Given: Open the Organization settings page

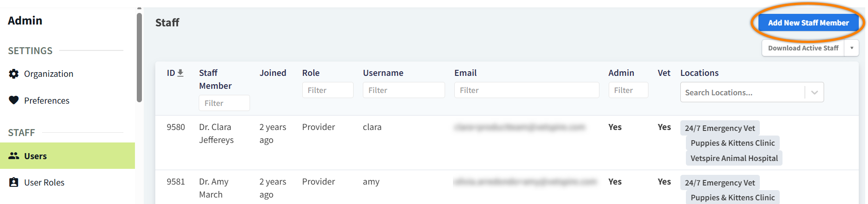Looking at the screenshot, I should coord(49,74).
